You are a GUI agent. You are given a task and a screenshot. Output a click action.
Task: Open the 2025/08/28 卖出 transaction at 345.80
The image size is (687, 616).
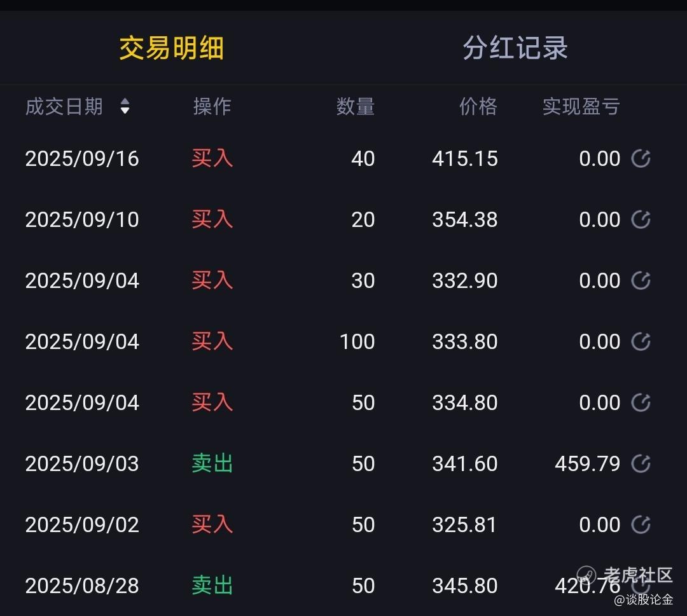click(x=338, y=585)
